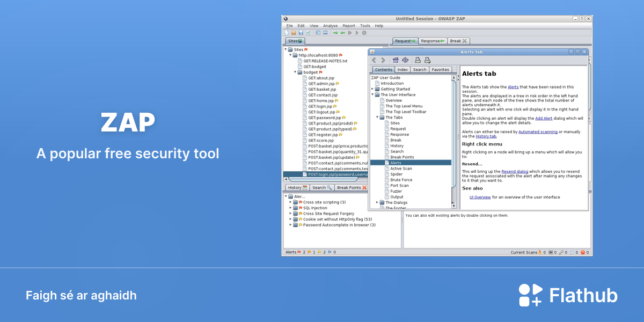Click the New Session icon in ZAP toolbar
Screen dimensions: 644x322
click(x=287, y=33)
